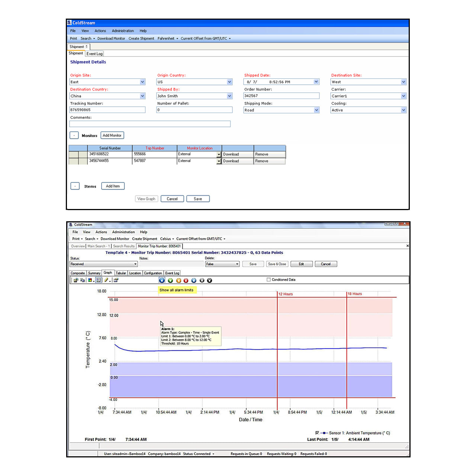Enable the Conditioned Data checkbox
This screenshot has width=476, height=476.
click(x=268, y=280)
